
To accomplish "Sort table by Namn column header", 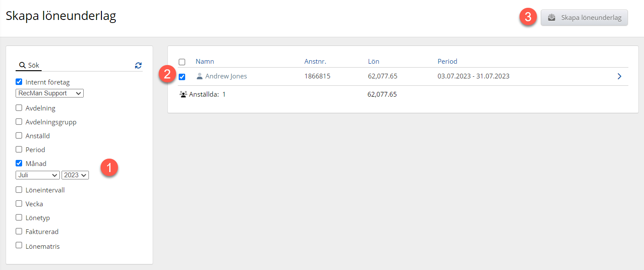I will 205,62.
